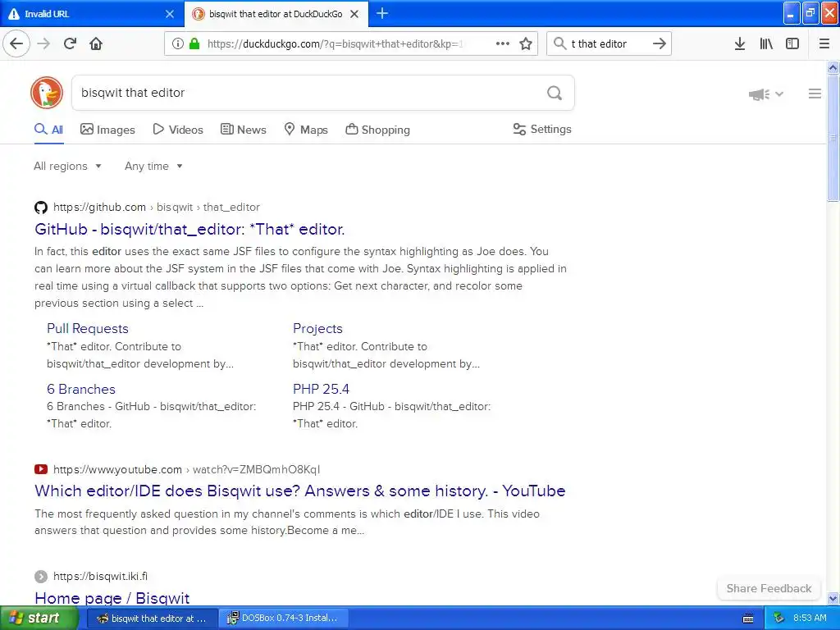Bookmark this page with the star icon

[526, 43]
